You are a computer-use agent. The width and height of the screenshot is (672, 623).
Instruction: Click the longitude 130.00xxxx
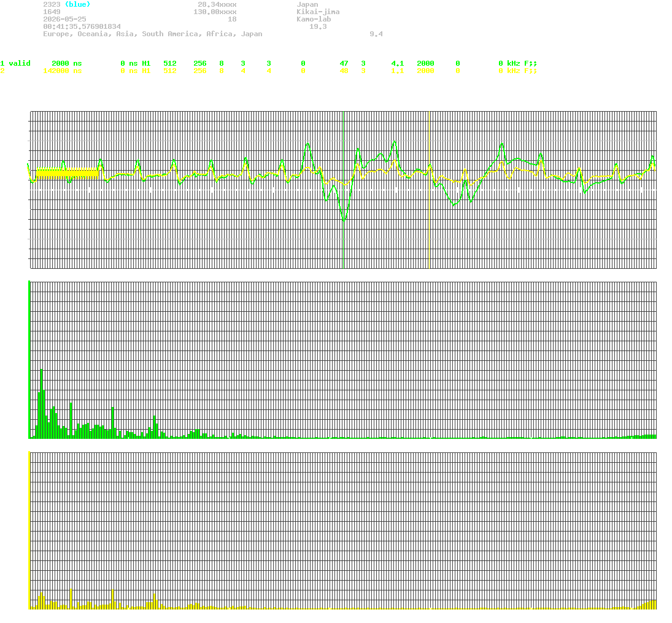click(x=215, y=12)
